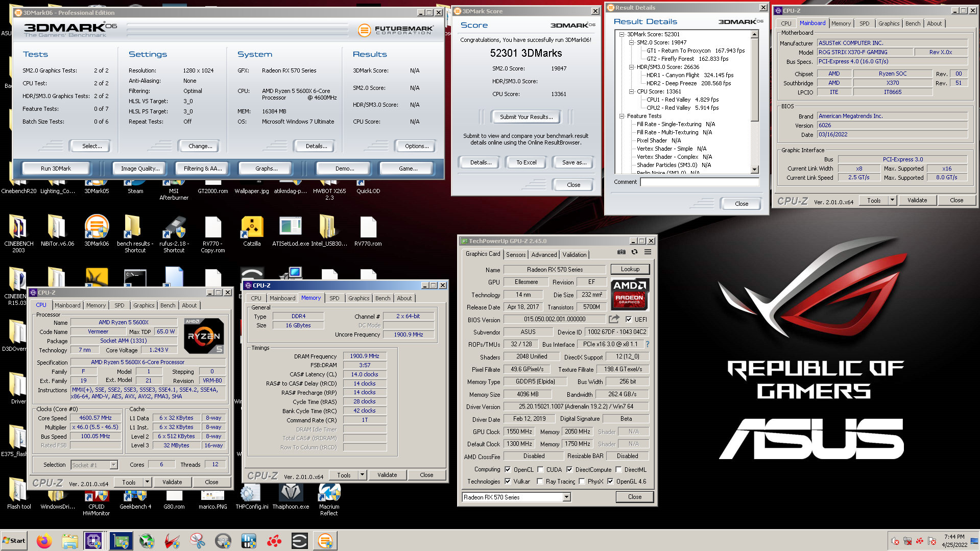Open the rufus-2.18 Shortcut desktop icon
The height and width of the screenshot is (551, 980).
coord(174,234)
